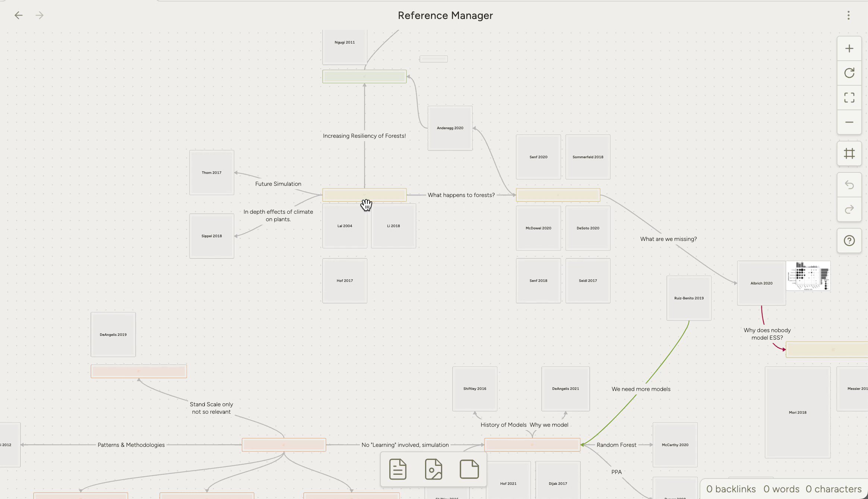
Task: Open canvas help
Action: 849,241
